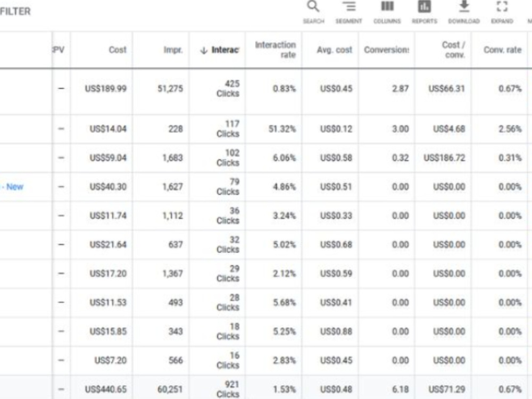The height and width of the screenshot is (399, 532).
Task: Select total conversions 6.18
Action: (401, 389)
